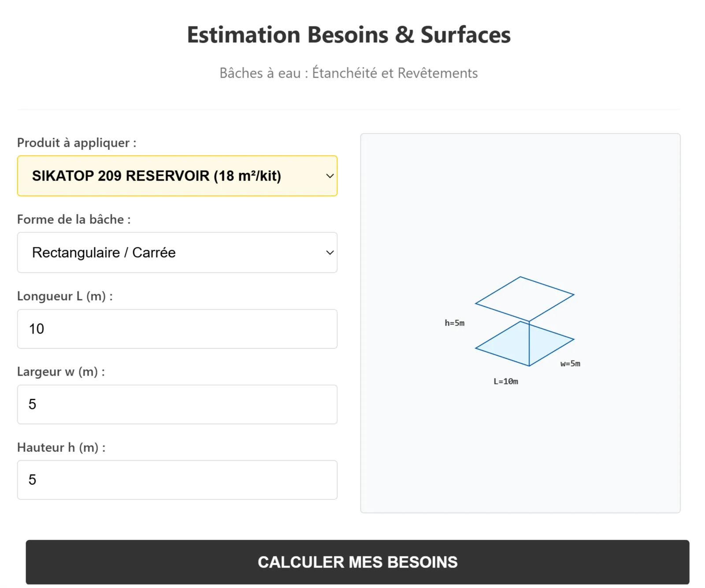Image resolution: width=705 pixels, height=588 pixels.
Task: Click the top face of the tank diagram
Action: (524, 298)
